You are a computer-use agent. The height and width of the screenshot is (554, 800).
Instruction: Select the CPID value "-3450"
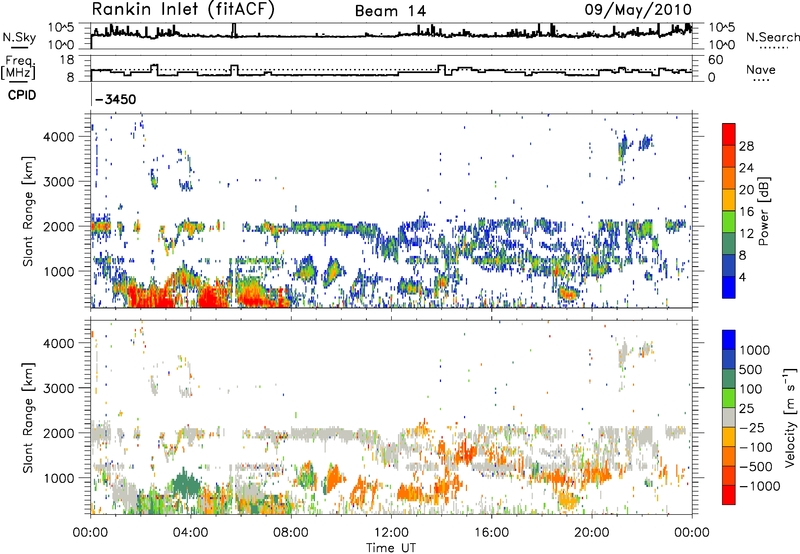click(116, 99)
